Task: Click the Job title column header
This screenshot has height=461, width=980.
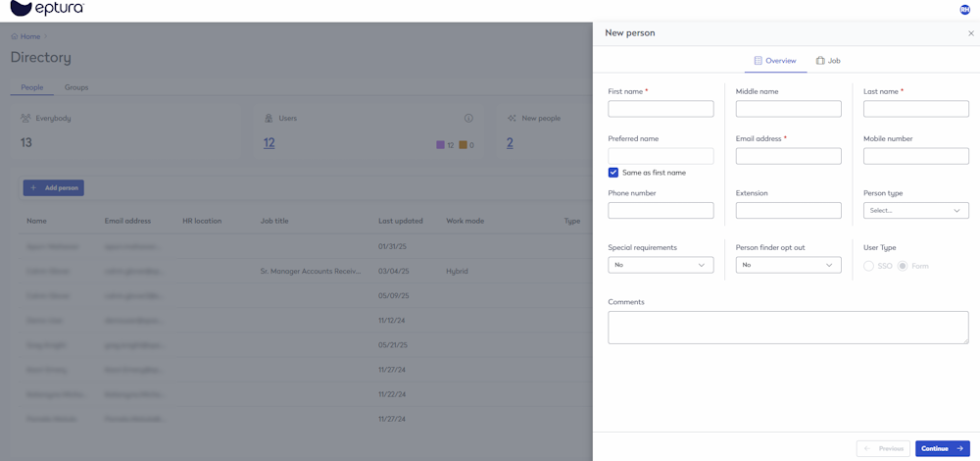Action: 274,221
